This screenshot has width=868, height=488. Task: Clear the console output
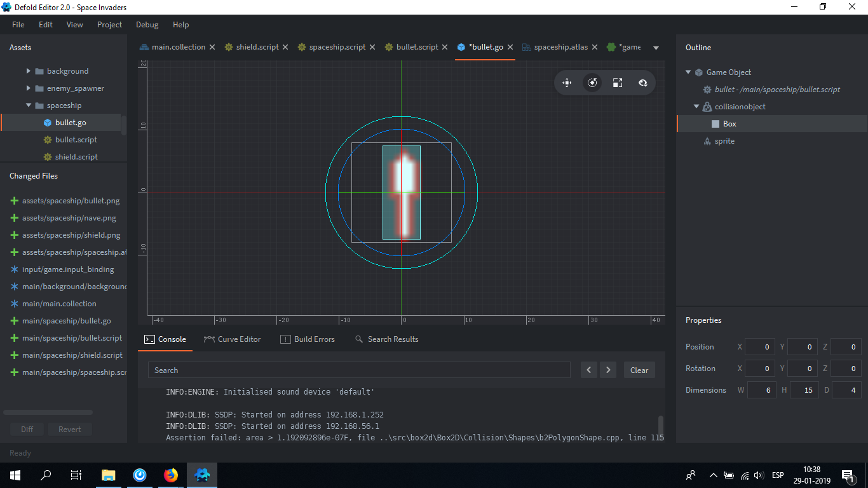[x=639, y=370]
